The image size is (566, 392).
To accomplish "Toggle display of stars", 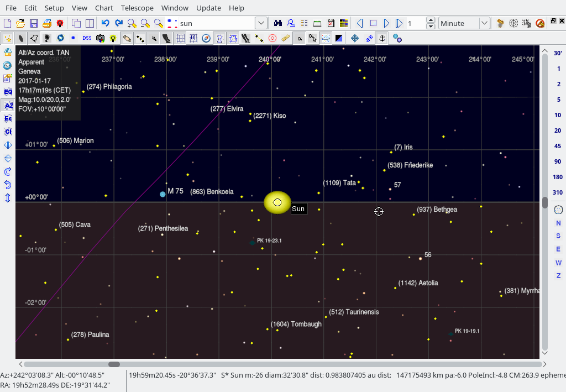I will tap(7, 38).
